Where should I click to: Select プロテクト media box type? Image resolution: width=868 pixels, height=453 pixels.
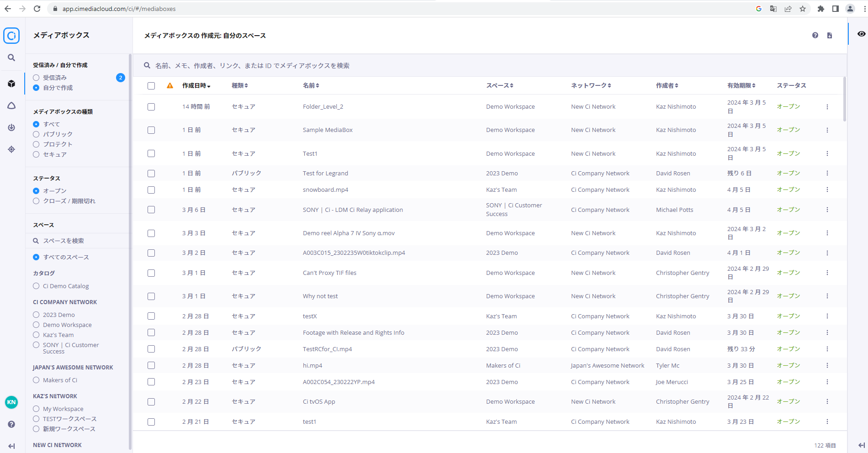point(36,144)
